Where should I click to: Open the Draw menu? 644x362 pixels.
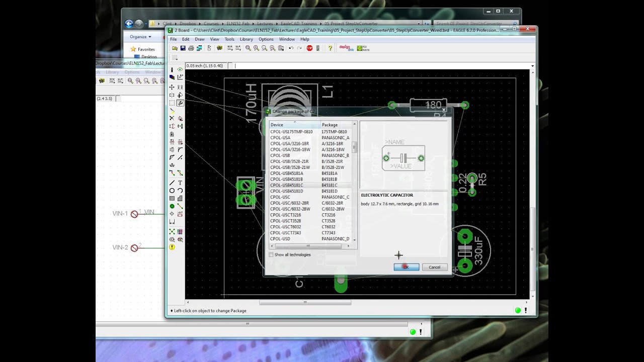(x=200, y=39)
